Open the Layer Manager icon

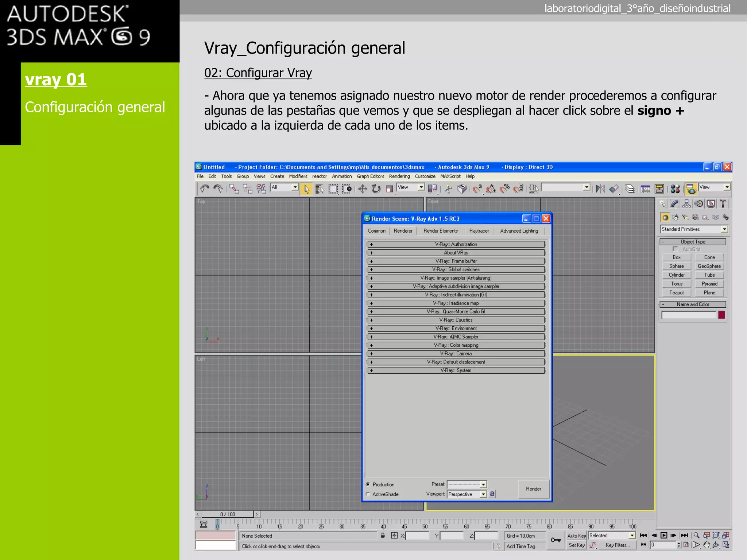click(630, 188)
